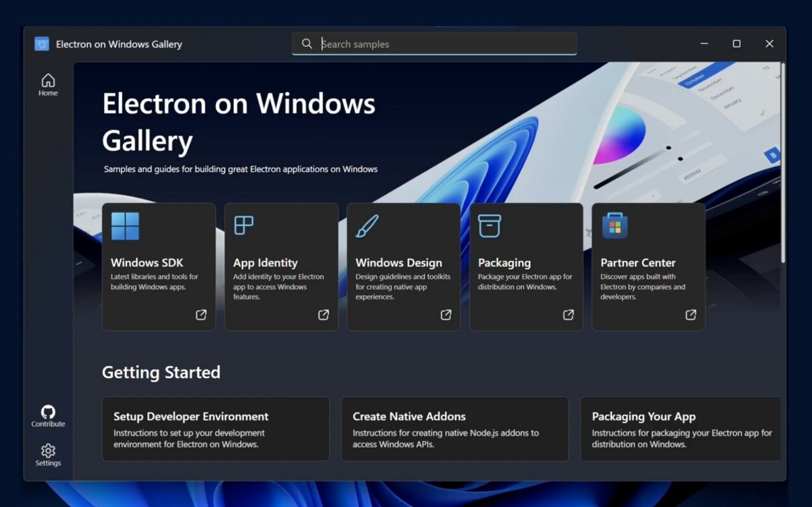Open Packaging Your App guide
Image resolution: width=812 pixels, height=507 pixels.
(680, 429)
